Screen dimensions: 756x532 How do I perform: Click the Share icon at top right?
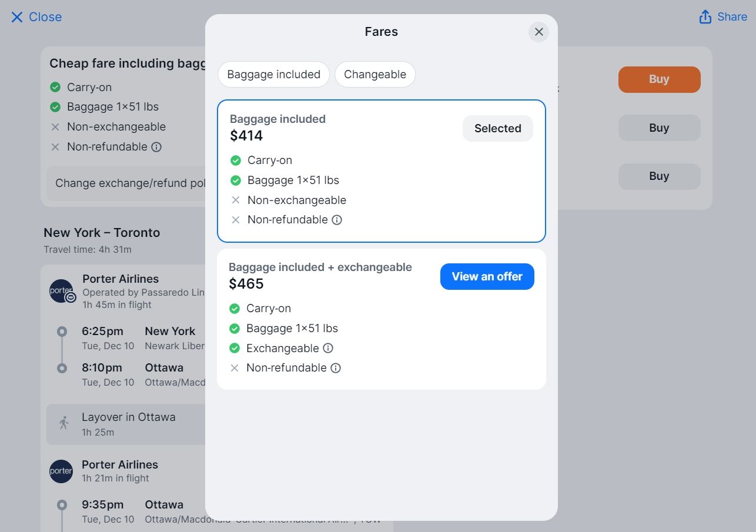705,17
